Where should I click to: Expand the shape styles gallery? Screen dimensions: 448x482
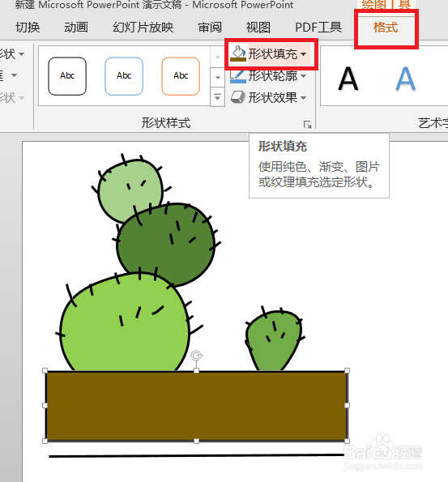[218, 97]
